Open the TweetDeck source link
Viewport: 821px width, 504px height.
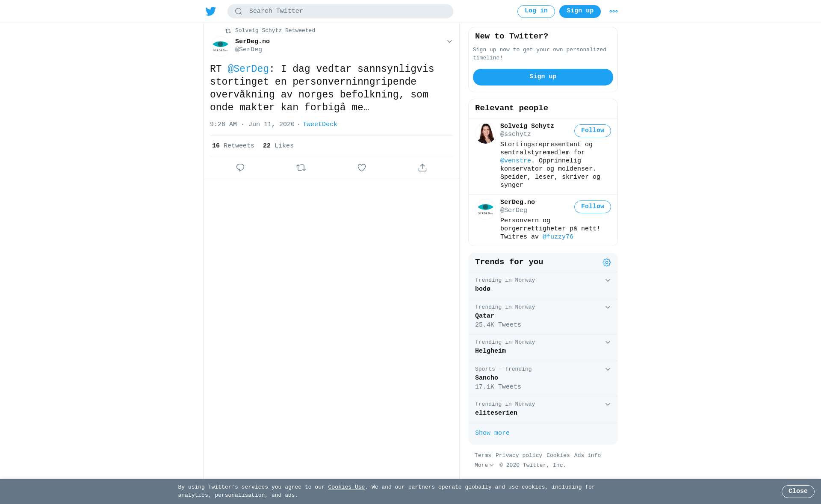coord(320,124)
